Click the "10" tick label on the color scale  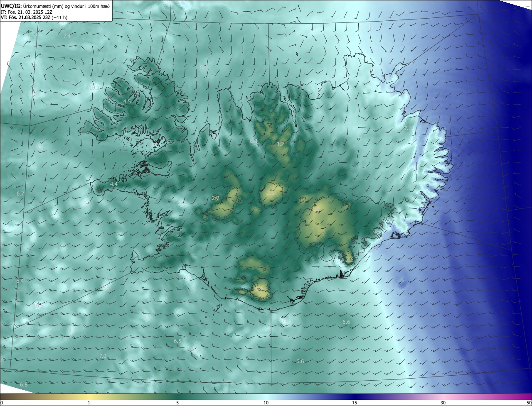tap(266, 403)
